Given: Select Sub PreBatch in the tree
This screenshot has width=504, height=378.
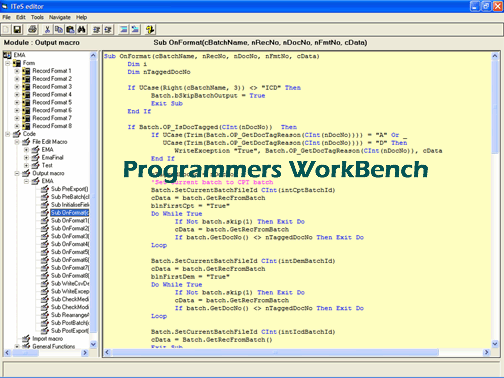Looking at the screenshot, I should [x=70, y=197].
